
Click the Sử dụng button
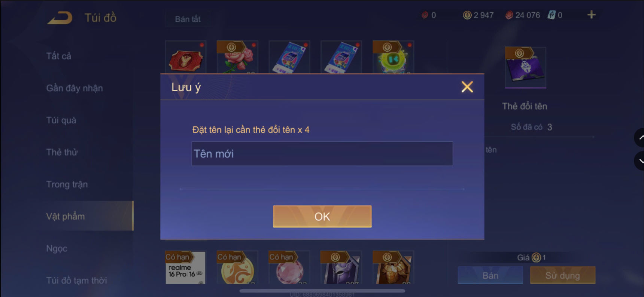pyautogui.click(x=562, y=276)
